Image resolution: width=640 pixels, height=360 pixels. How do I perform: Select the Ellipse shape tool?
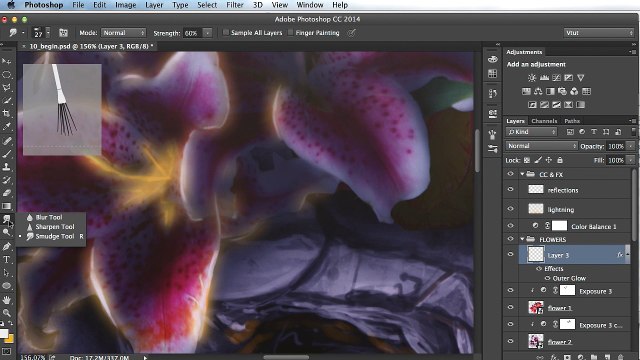7,286
